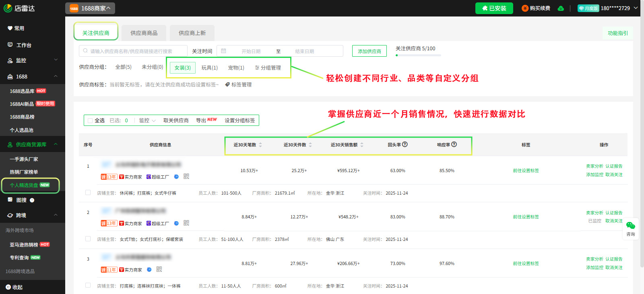
Task: Tick the 全选 select-all checkbox
Action: coord(90,121)
